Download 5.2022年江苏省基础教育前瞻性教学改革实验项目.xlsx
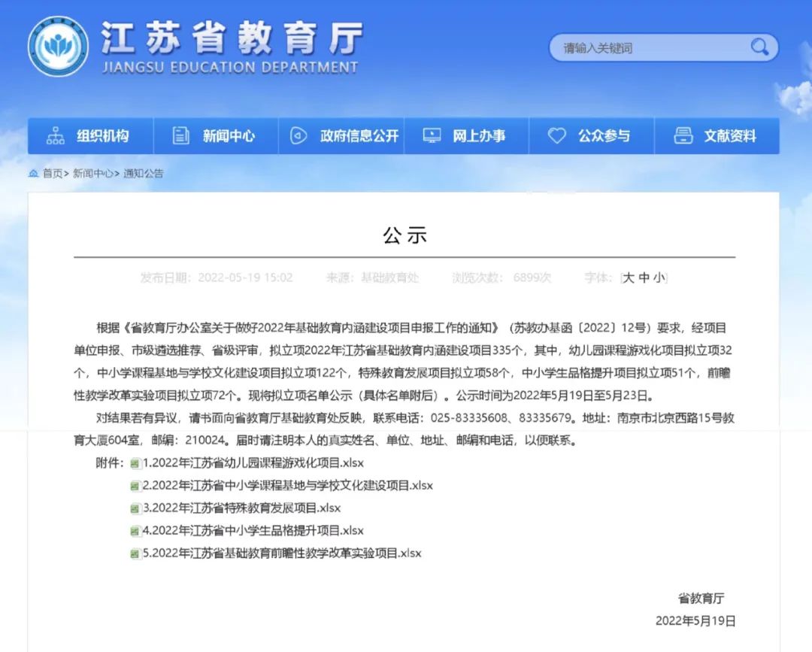Image resolution: width=812 pixels, height=652 pixels. (x=282, y=553)
